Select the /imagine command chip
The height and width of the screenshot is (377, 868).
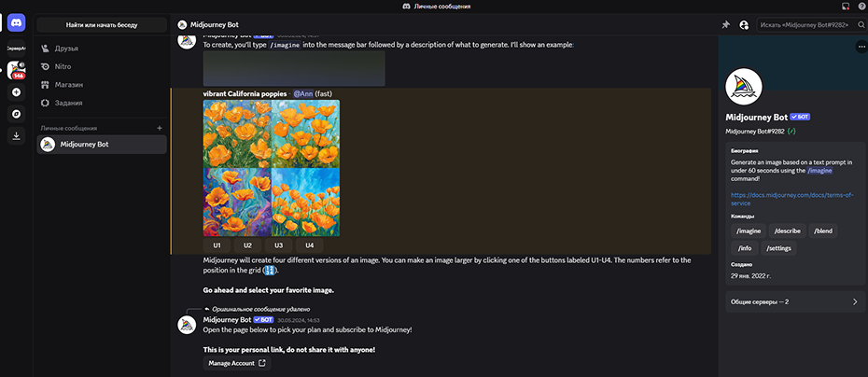click(x=749, y=230)
